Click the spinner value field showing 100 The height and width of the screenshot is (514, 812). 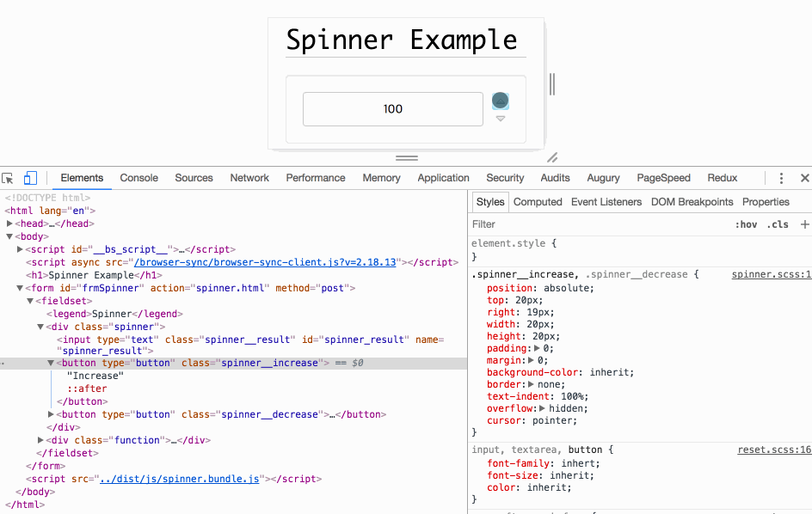tap(393, 109)
